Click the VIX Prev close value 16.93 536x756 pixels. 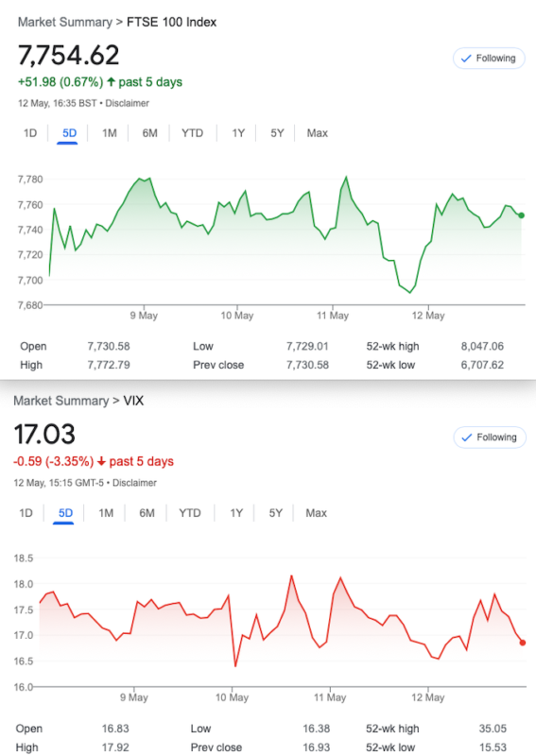click(x=316, y=747)
